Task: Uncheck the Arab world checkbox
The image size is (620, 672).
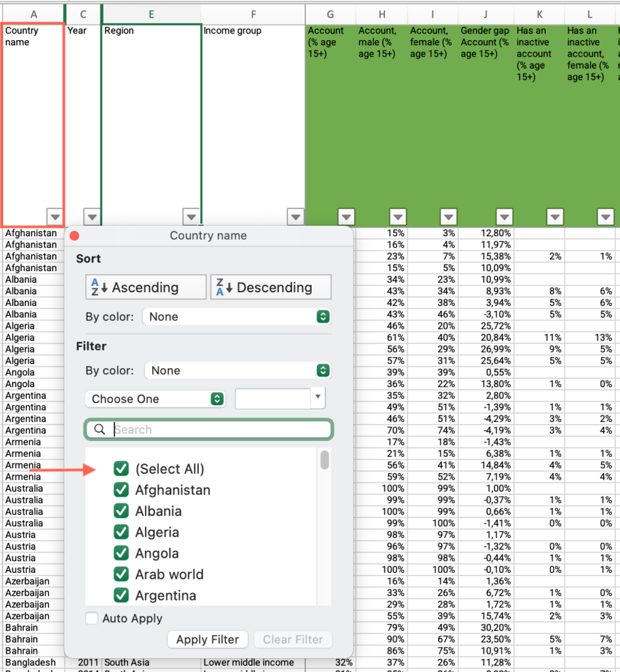Action: pos(121,574)
